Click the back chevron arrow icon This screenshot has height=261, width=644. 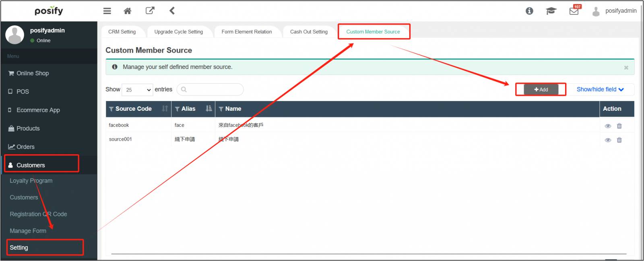click(x=172, y=11)
